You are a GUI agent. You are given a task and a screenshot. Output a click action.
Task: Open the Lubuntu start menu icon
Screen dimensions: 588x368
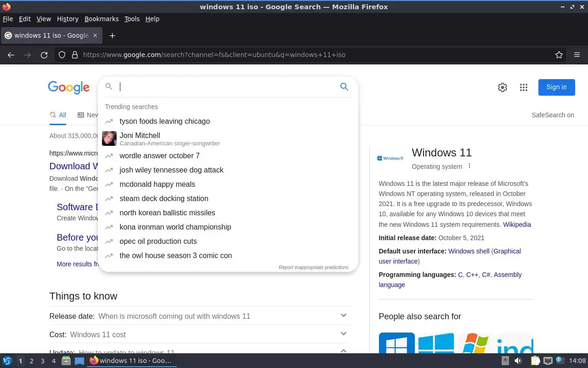pyautogui.click(x=7, y=361)
